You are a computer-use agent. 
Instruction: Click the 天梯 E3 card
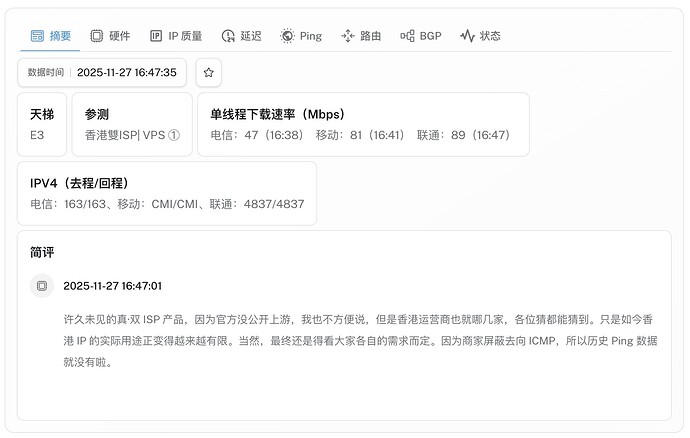coord(42,125)
